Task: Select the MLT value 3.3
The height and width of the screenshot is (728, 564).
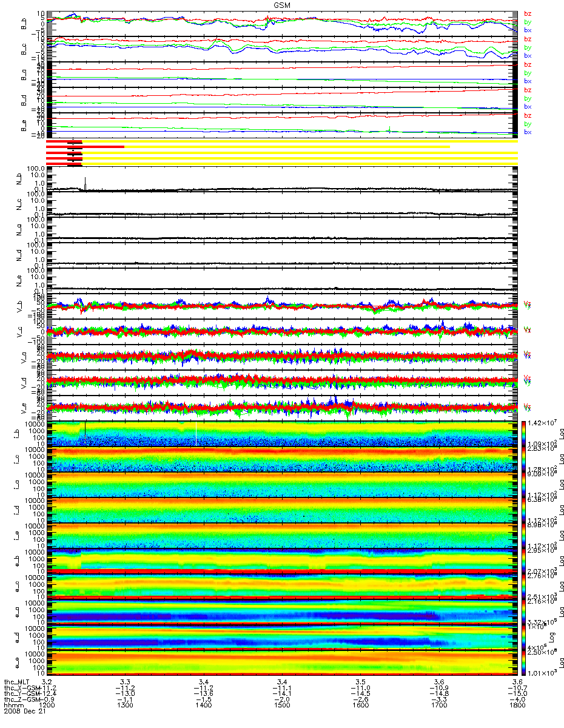Action: (126, 681)
